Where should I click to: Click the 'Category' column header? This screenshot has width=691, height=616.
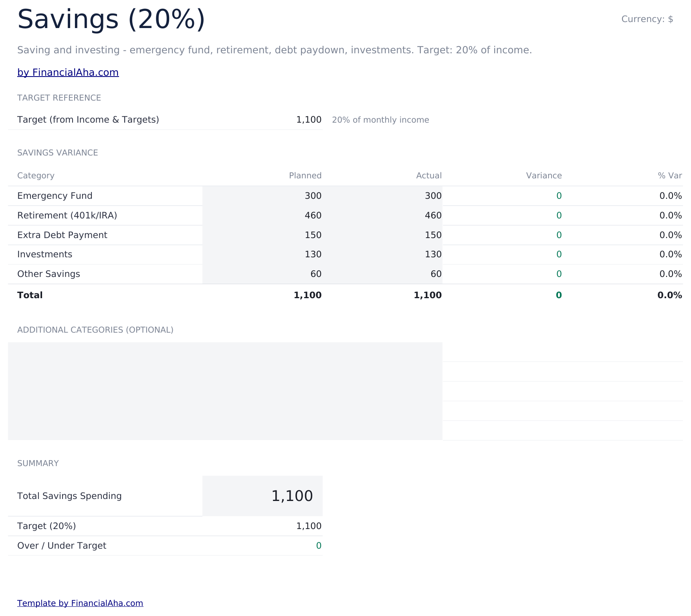pos(36,176)
